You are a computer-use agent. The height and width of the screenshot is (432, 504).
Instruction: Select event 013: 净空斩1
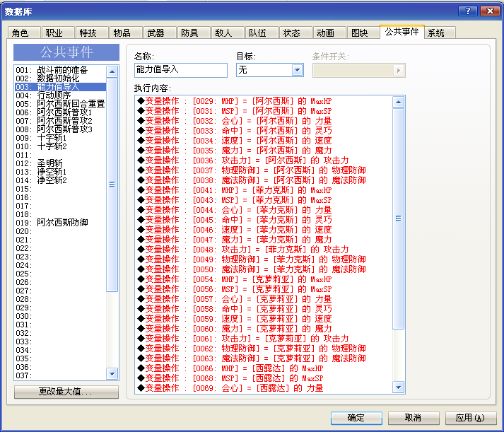[x=60, y=172]
